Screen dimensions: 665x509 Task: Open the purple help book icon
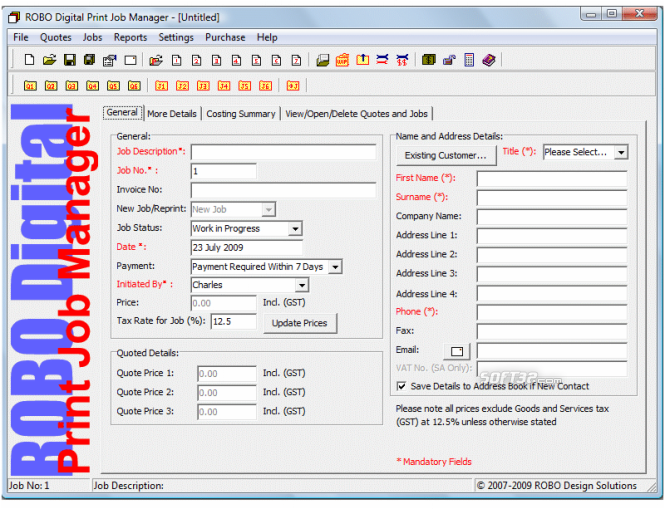[489, 60]
